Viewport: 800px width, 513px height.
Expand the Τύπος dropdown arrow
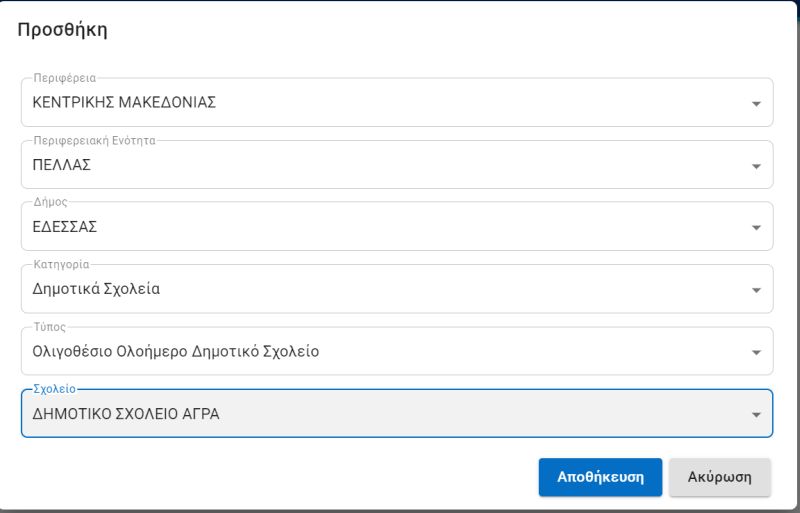pos(756,353)
